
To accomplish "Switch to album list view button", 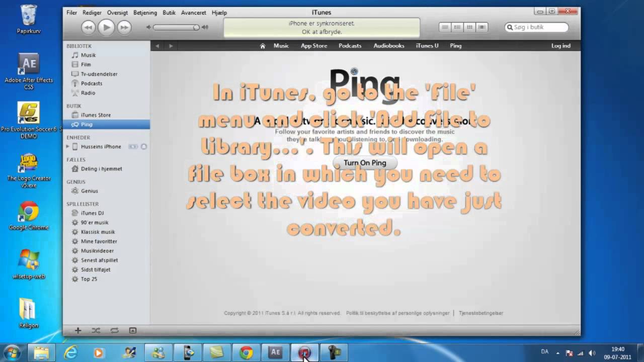I will coord(457,27).
